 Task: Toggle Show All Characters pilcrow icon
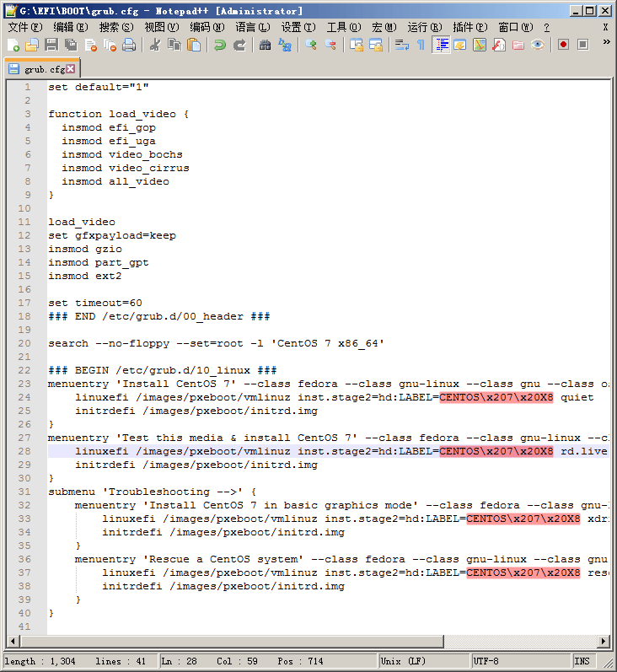click(x=421, y=45)
